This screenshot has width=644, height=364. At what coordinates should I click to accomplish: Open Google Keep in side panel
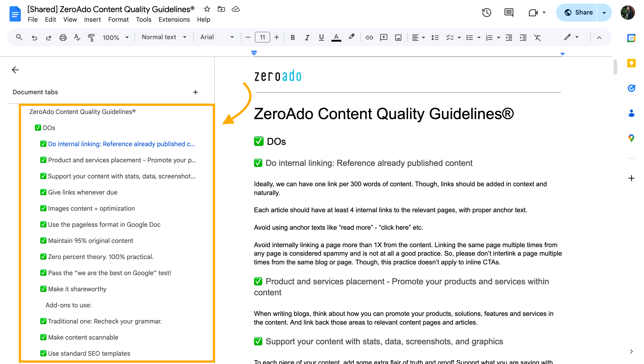pyautogui.click(x=631, y=63)
